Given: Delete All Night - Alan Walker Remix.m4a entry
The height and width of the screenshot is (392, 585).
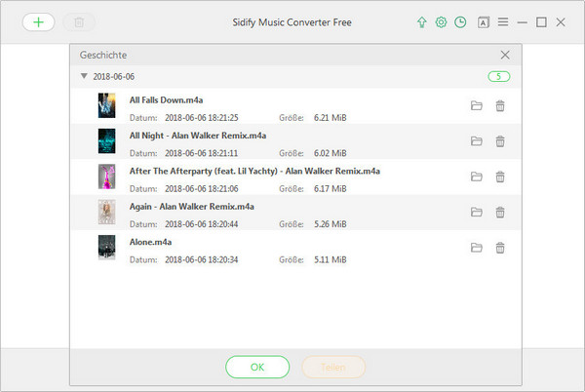Looking at the screenshot, I should click(500, 141).
